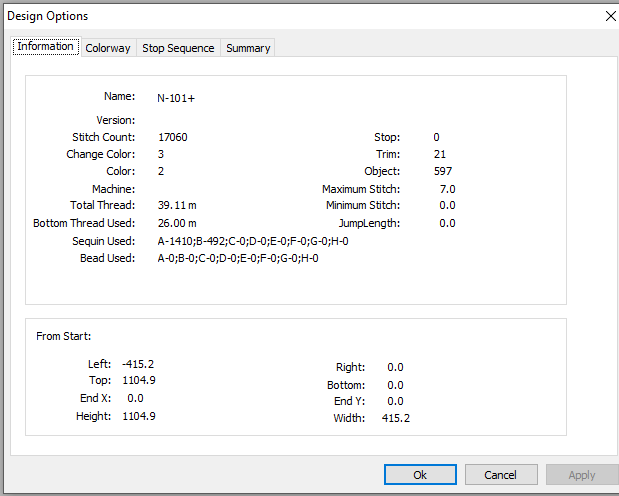Click the Version: label

(116, 120)
